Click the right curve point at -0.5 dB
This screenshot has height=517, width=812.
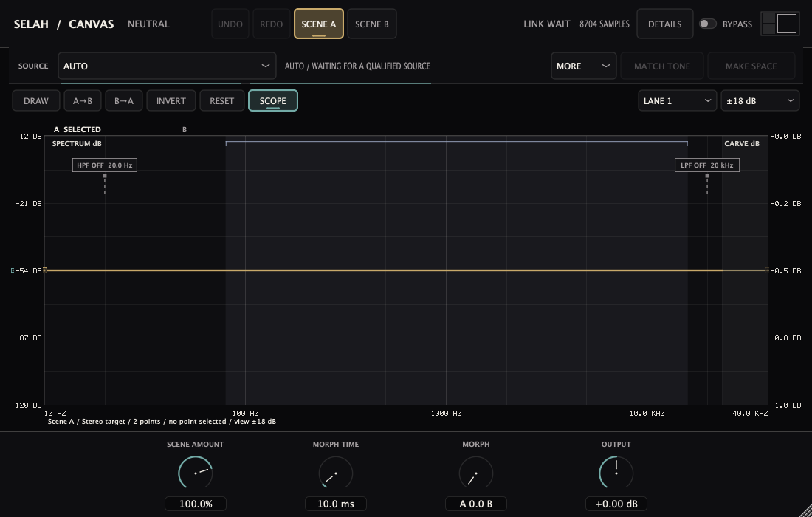click(766, 270)
